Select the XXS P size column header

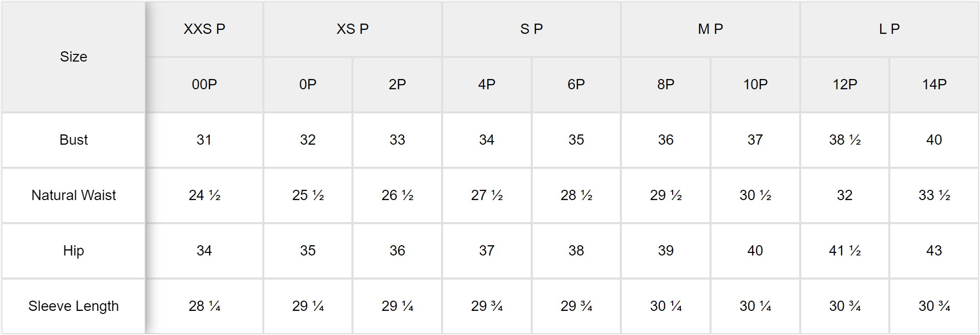click(204, 29)
